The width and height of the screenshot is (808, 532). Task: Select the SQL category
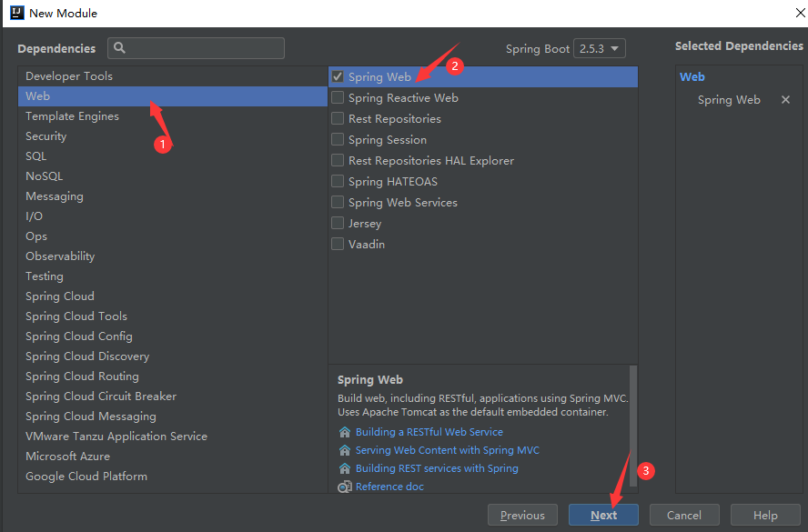point(173,156)
